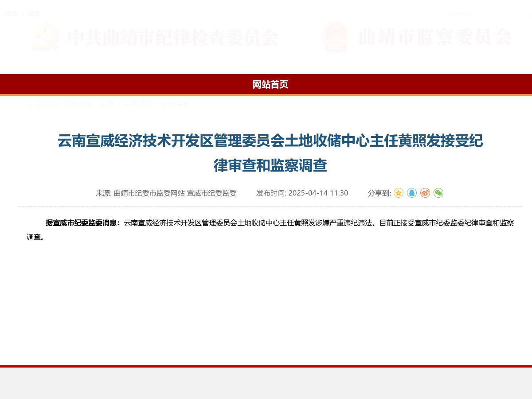Share the article to Sina Weibo
The height and width of the screenshot is (399, 532).
(x=425, y=193)
